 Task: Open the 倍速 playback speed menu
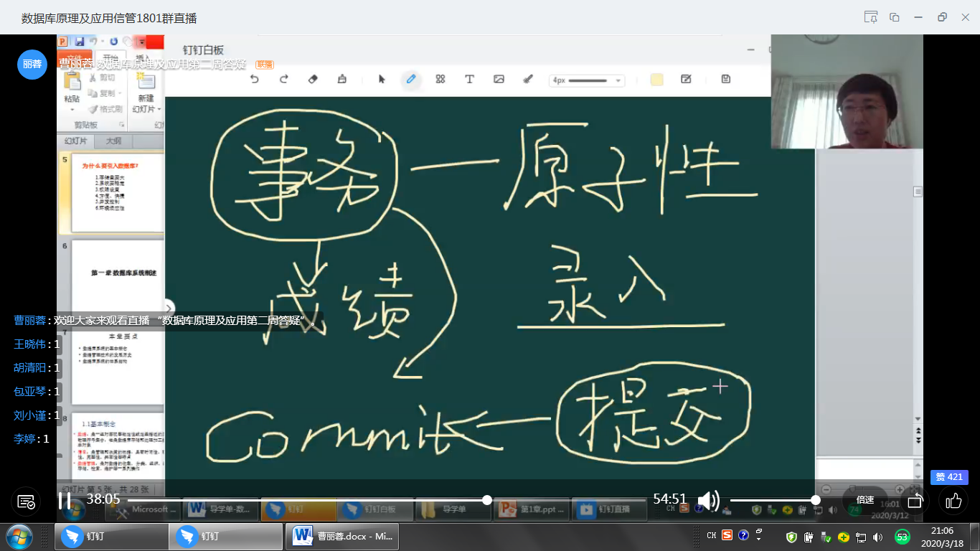tap(864, 500)
